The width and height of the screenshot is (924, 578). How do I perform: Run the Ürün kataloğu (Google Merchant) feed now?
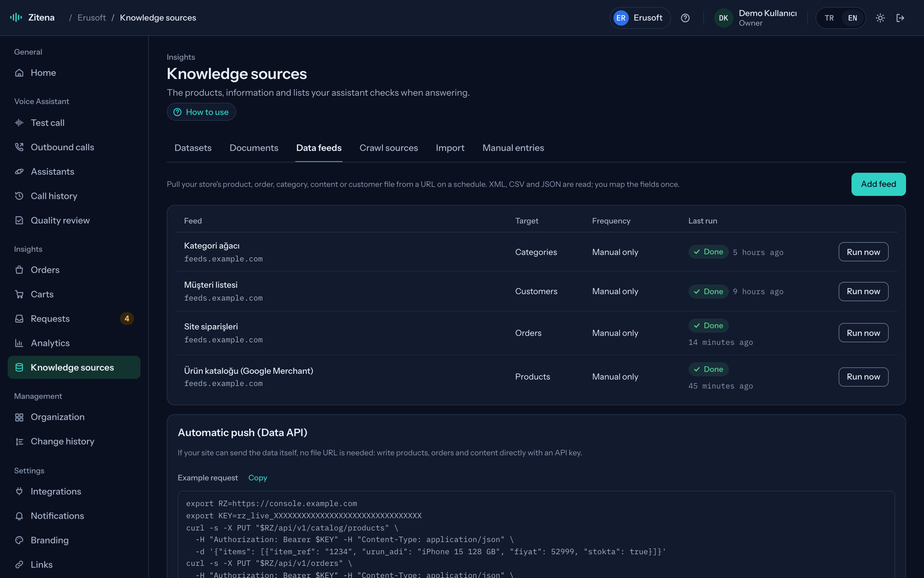pos(863,377)
